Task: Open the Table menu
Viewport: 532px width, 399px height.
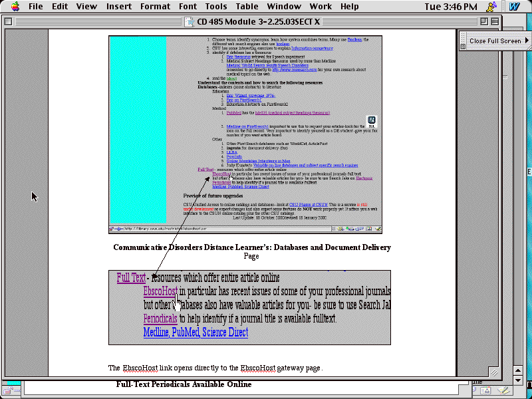Action: click(x=247, y=7)
